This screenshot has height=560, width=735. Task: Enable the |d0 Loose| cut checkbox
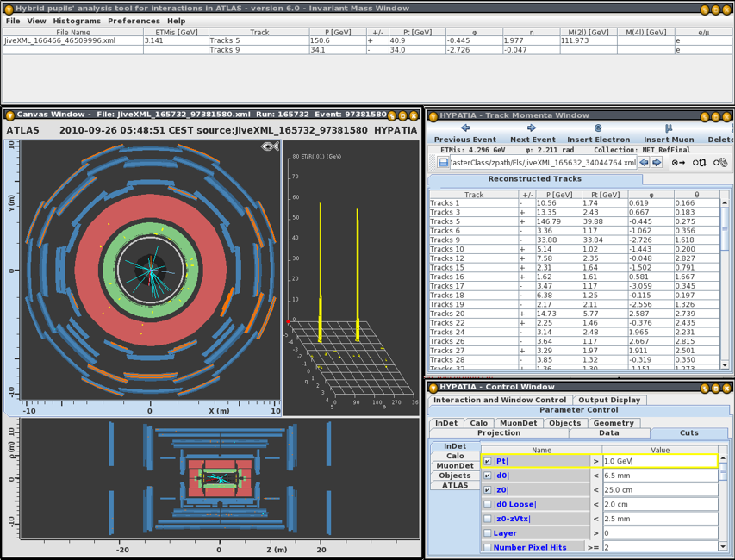point(488,504)
